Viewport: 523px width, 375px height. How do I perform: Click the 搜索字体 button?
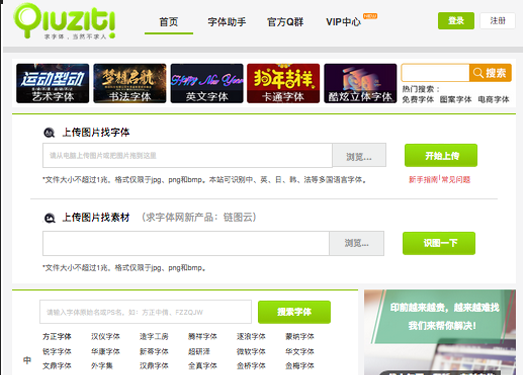[x=294, y=312]
